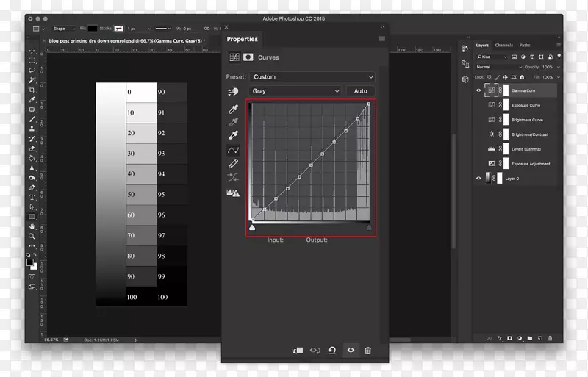
Task: Toggle view previous state button
Action: coord(315,351)
